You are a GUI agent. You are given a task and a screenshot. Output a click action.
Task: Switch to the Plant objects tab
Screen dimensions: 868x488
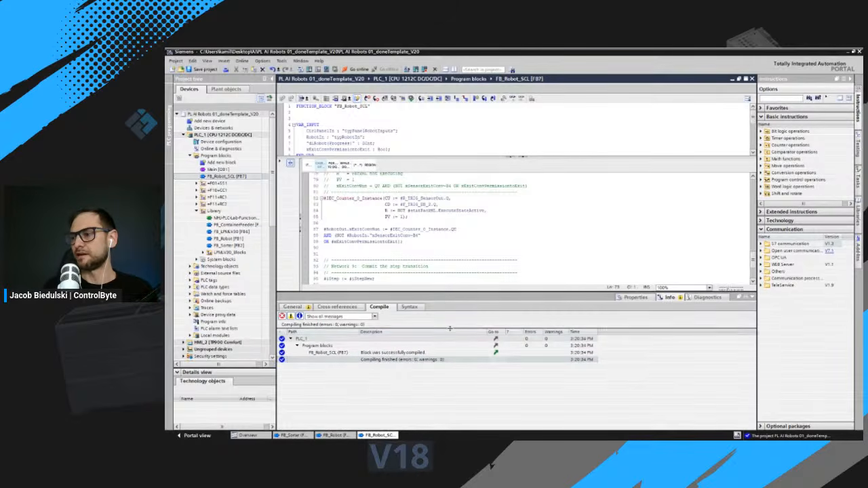(x=226, y=89)
